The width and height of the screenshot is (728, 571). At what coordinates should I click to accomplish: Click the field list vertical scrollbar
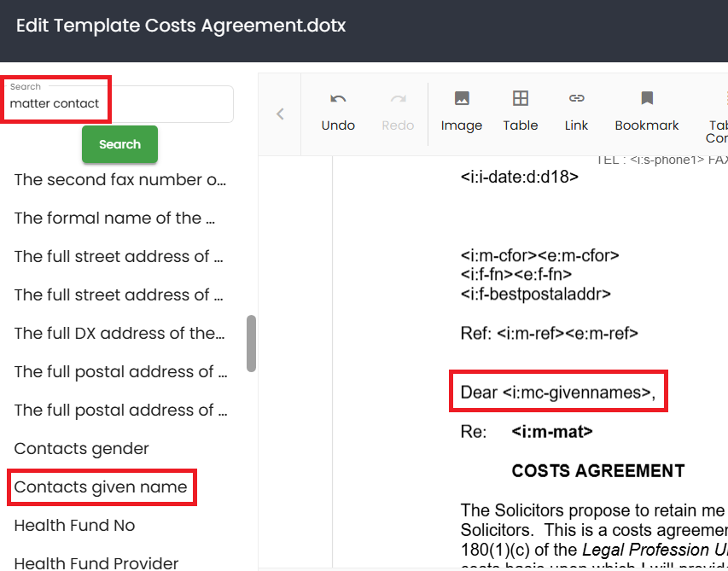click(x=251, y=343)
